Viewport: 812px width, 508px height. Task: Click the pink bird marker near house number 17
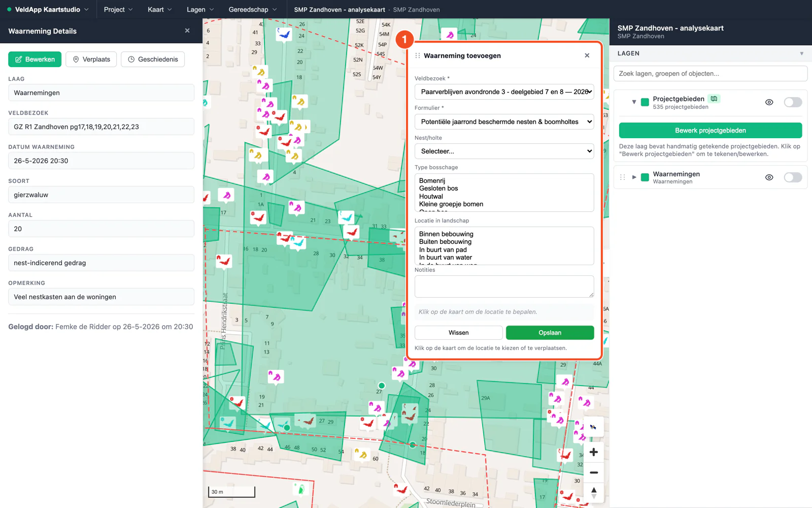click(x=226, y=195)
